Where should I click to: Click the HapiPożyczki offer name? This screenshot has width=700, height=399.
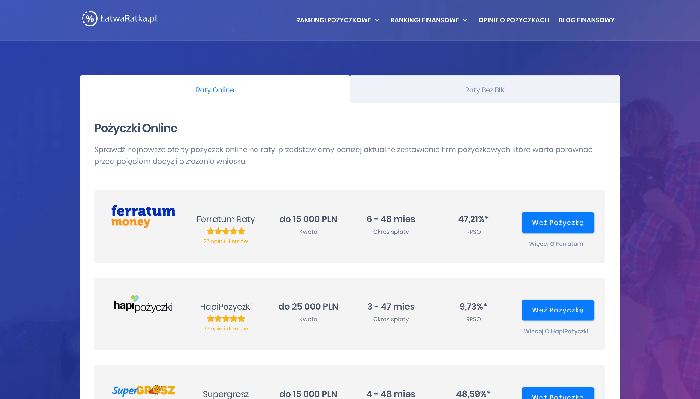click(225, 307)
